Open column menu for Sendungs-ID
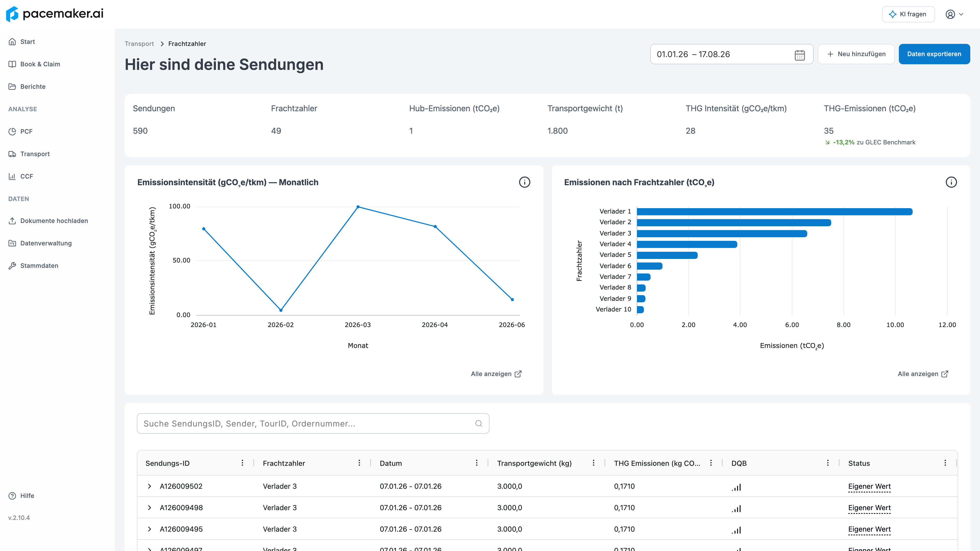 pos(242,463)
